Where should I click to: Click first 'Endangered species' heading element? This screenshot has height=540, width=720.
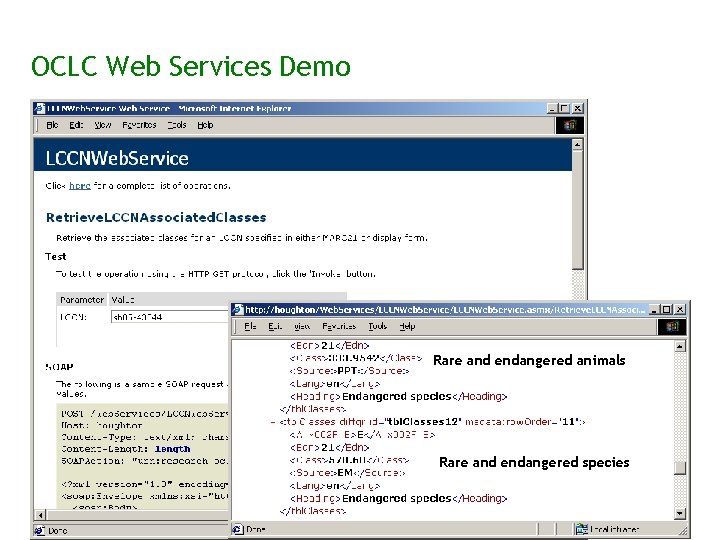(x=397, y=396)
